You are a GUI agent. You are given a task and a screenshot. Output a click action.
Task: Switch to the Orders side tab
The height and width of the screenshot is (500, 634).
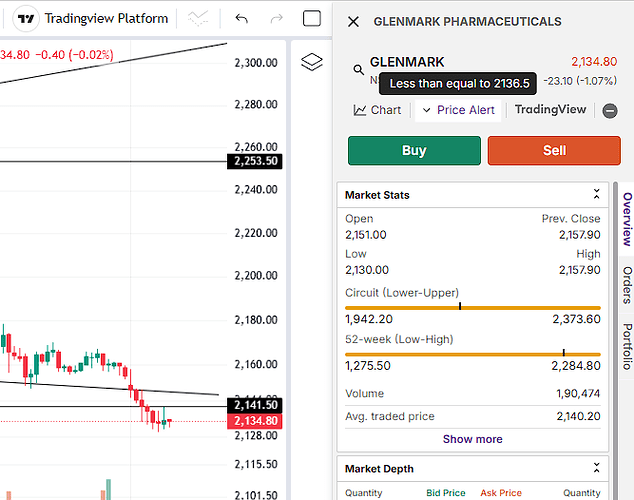click(627, 285)
